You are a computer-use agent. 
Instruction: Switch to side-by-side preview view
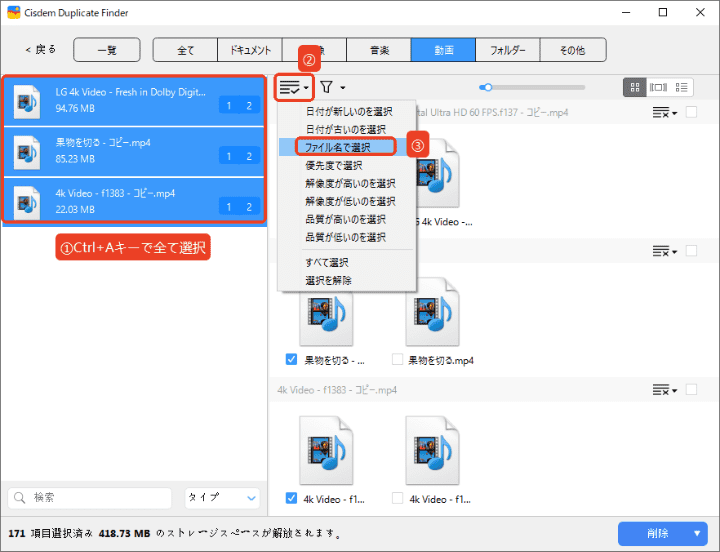[658, 88]
